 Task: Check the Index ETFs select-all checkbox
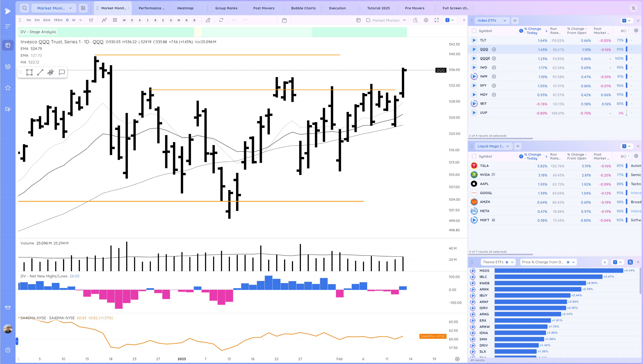coord(474,31)
